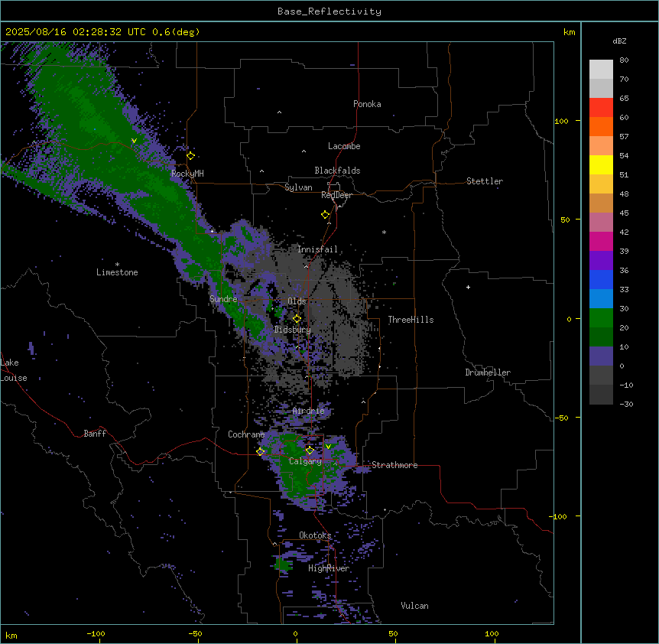This screenshot has height=644, width=659.
Task: Click the Cochrane town label
Action: click(x=246, y=434)
